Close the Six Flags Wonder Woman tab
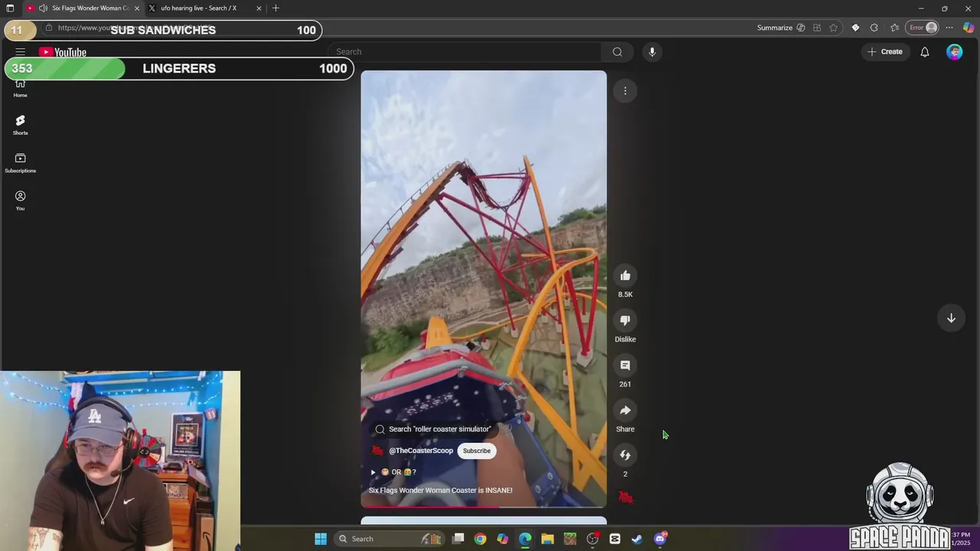 [x=137, y=8]
